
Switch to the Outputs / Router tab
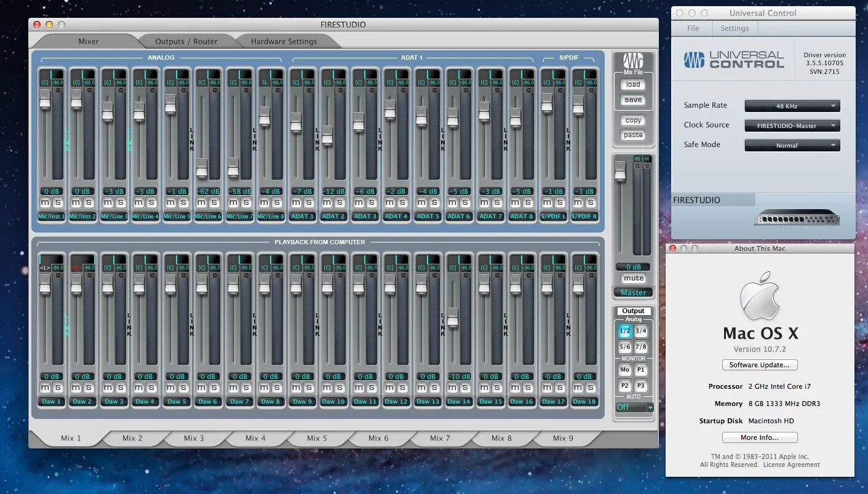point(186,41)
